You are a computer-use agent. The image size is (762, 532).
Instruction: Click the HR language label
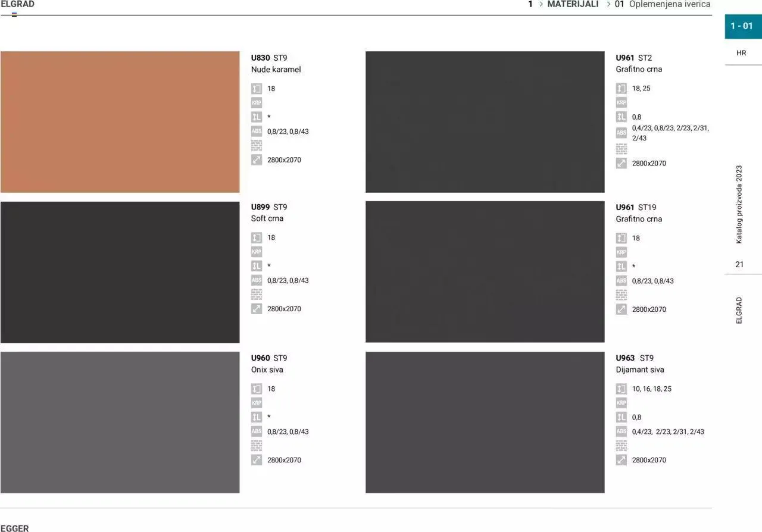741,53
